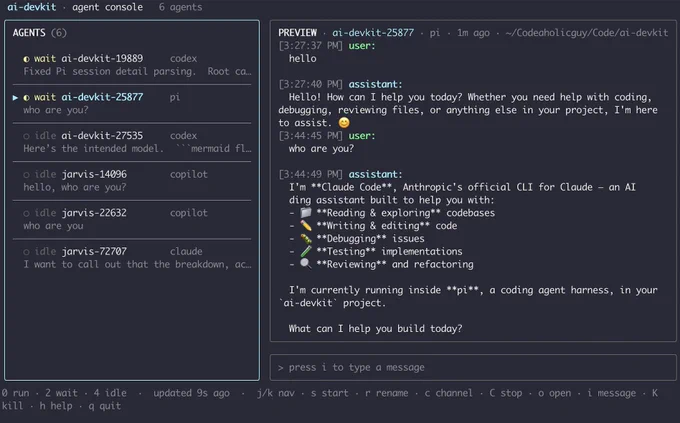Select the ai-devkit-27535 agent row

click(x=132, y=142)
